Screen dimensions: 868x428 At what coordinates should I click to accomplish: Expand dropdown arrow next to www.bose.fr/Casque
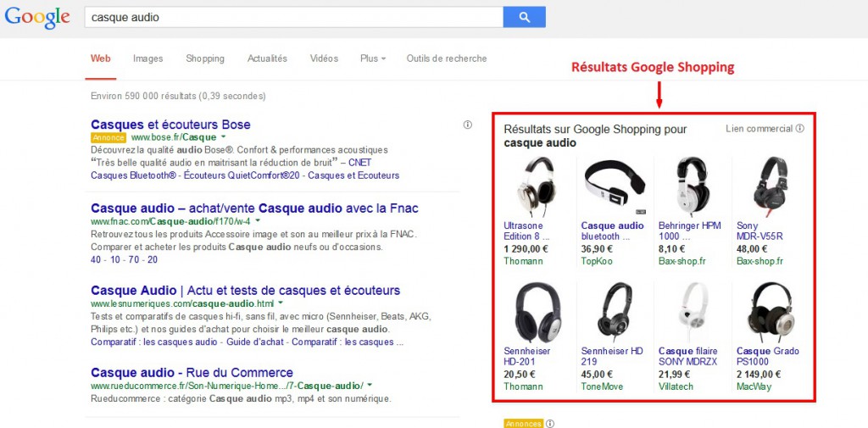pos(223,136)
